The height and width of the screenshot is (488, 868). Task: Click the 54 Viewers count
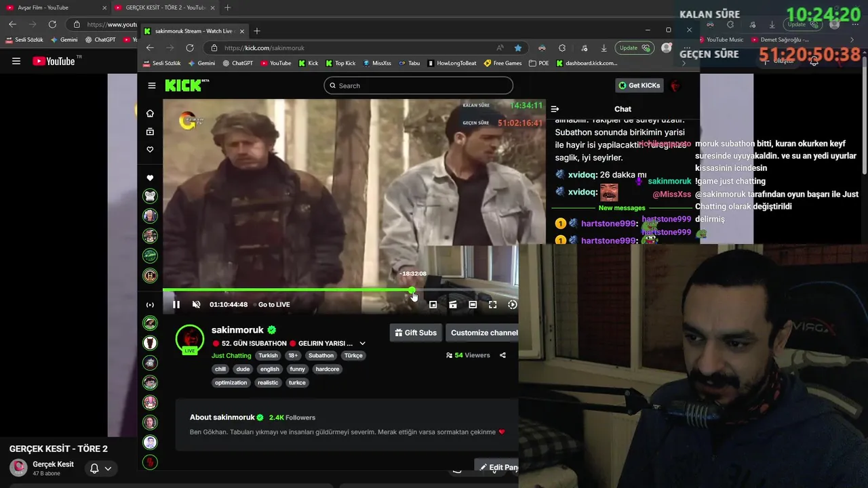(468, 355)
